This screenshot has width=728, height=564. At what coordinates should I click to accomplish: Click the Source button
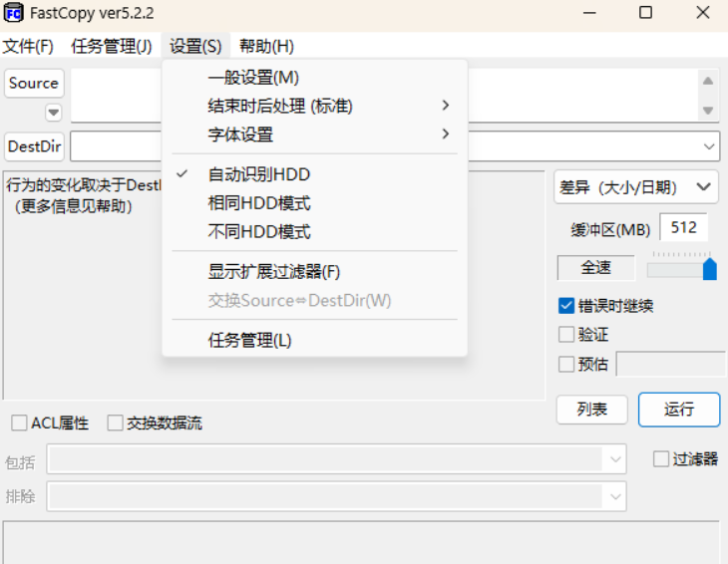(x=34, y=83)
